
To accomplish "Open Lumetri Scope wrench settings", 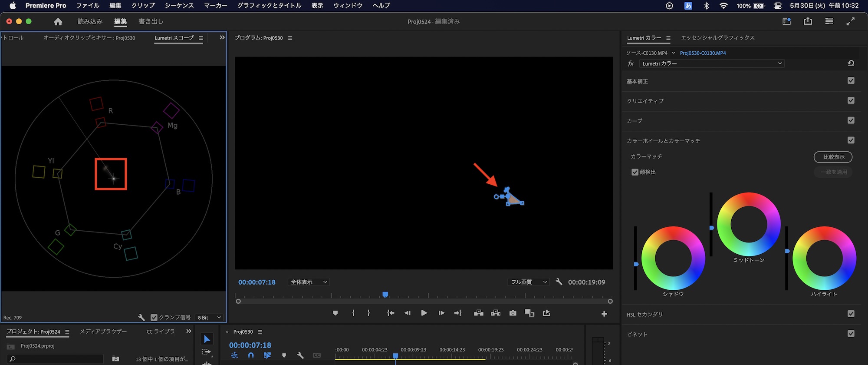I will [141, 318].
